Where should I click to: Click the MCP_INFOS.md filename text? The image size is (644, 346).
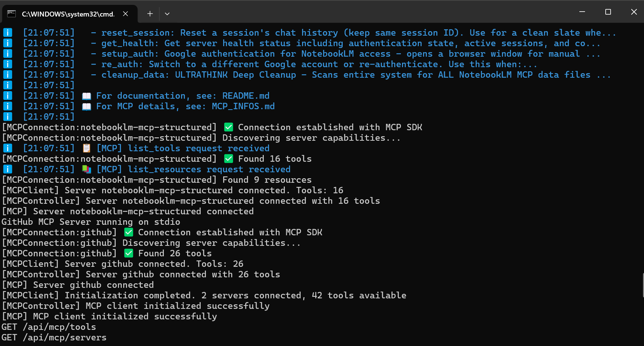[243, 107]
